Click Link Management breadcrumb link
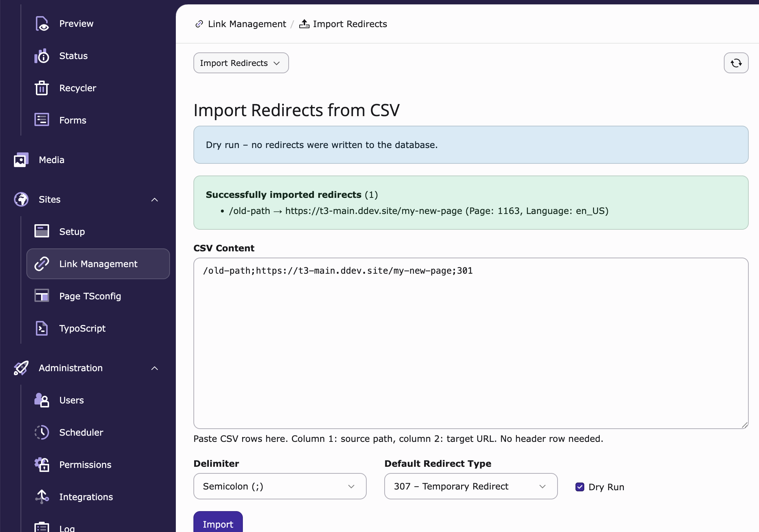759x532 pixels. [247, 24]
